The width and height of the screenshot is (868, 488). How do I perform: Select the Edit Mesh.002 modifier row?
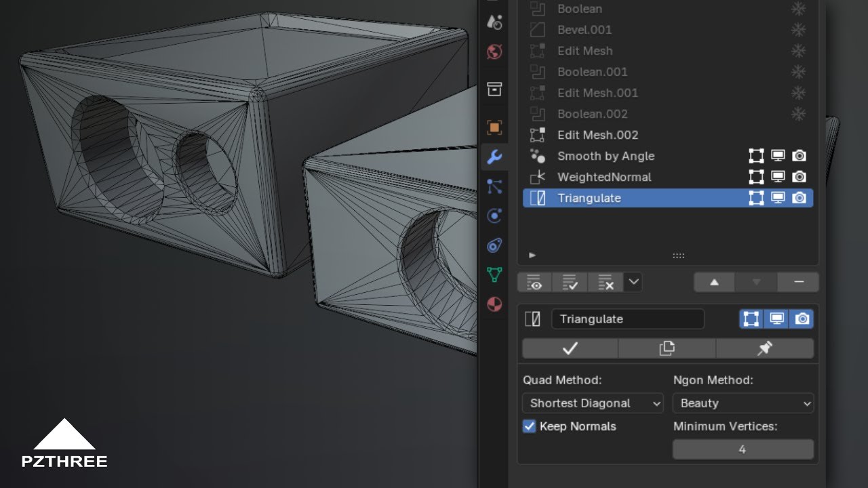[x=668, y=135]
